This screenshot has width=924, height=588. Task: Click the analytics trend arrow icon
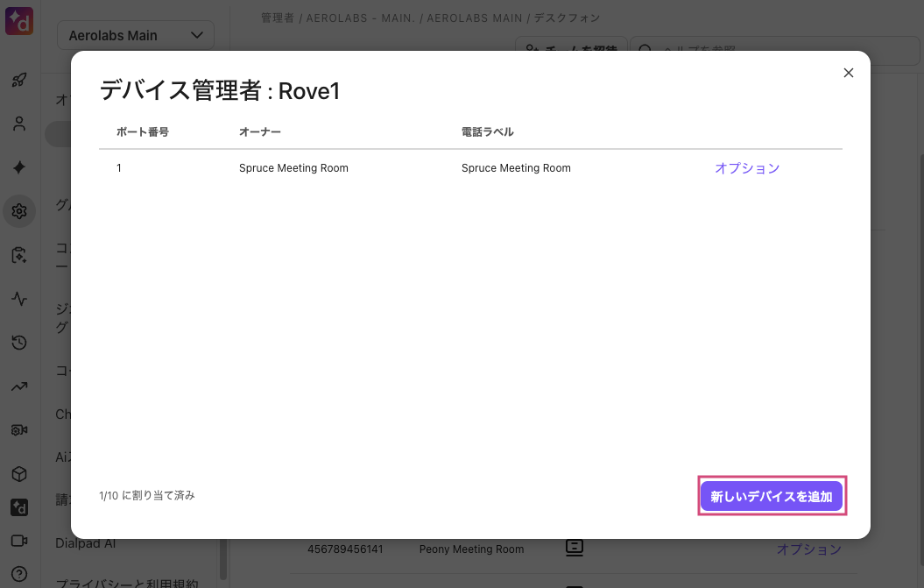[19, 386]
